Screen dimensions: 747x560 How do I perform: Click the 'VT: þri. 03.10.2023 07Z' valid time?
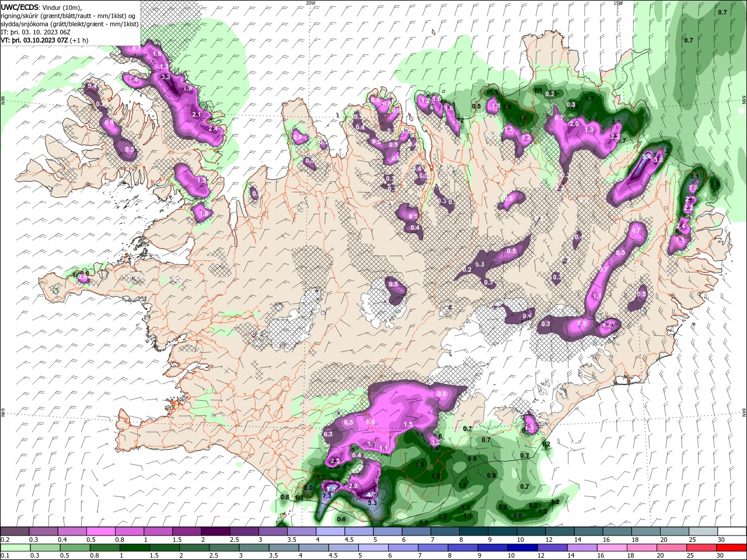(x=36, y=40)
